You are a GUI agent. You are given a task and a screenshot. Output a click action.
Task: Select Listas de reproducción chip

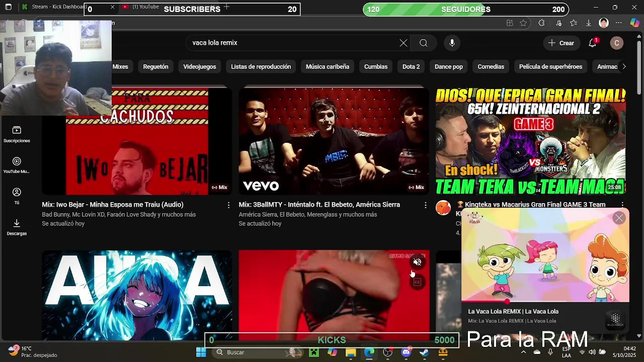[x=261, y=66]
